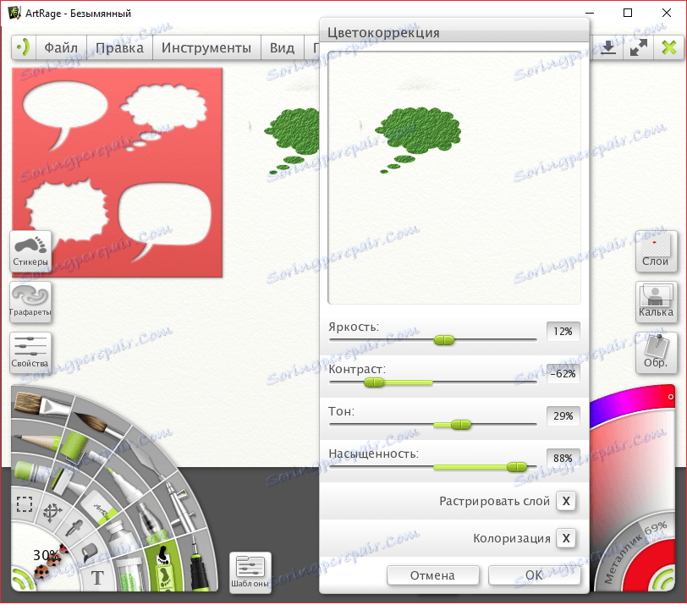Collapse the tool picker via its green corner arcs
Screen dimensions: 687x616
(22, 580)
